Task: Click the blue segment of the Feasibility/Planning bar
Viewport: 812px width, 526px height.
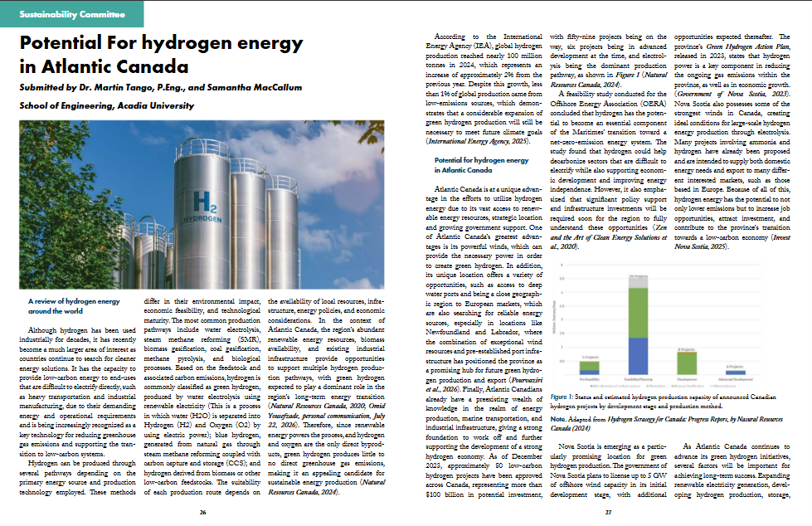Action: coord(638,356)
